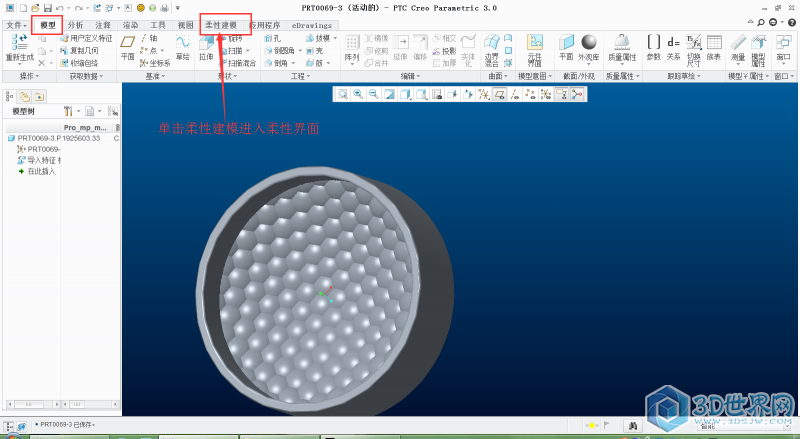Open the Parameters (参数) dialog
Image resolution: width=800 pixels, height=439 pixels.
[654, 47]
